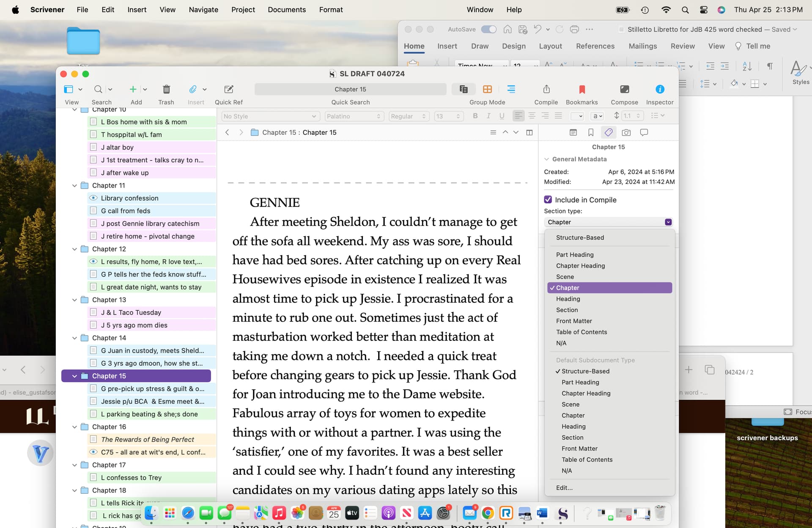Apply Italic formatting in format bar
Viewport: 812px width, 528px height.
tap(488, 116)
